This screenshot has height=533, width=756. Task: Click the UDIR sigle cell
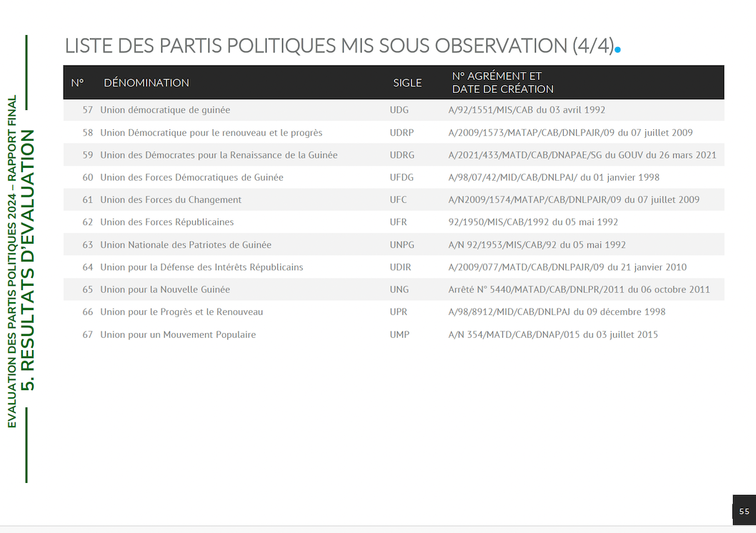pos(400,267)
